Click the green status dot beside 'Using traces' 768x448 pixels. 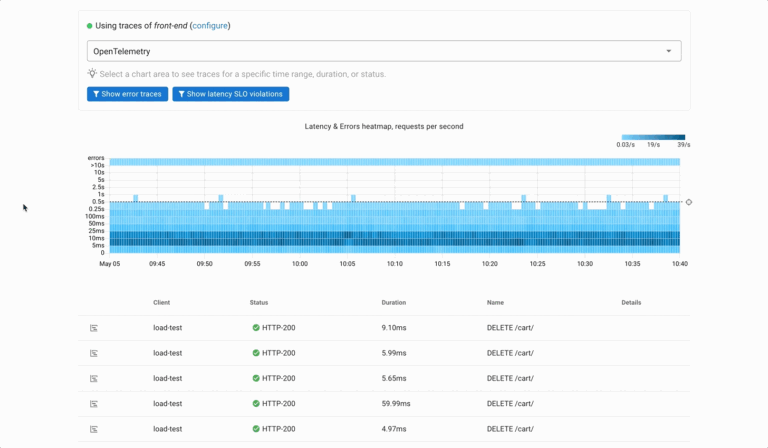(x=90, y=26)
